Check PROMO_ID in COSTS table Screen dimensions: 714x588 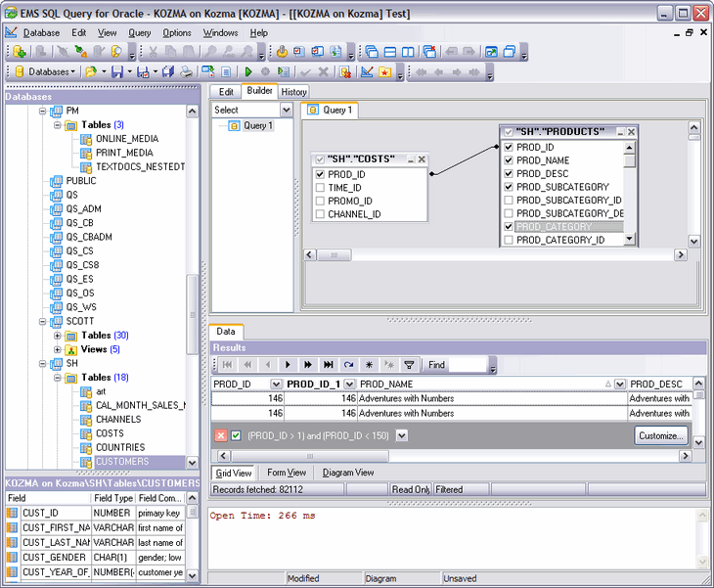pyautogui.click(x=320, y=201)
